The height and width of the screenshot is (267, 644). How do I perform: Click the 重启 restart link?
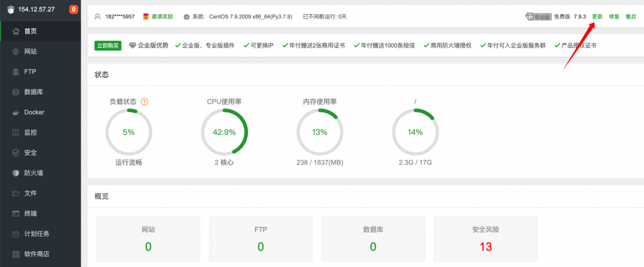(630, 17)
